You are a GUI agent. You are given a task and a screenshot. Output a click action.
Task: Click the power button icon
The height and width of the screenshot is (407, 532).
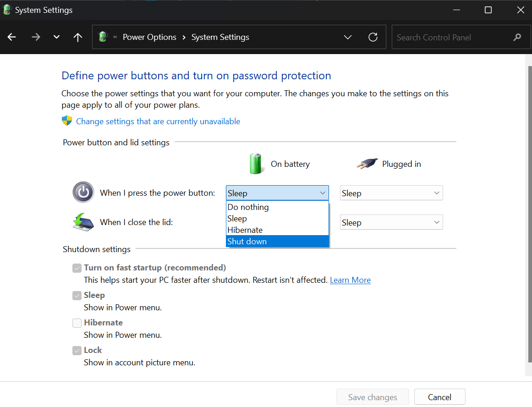[83, 192]
